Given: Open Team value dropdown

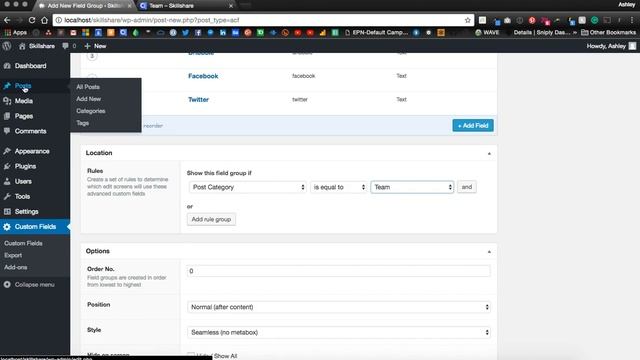Looking at the screenshot, I should tap(412, 187).
